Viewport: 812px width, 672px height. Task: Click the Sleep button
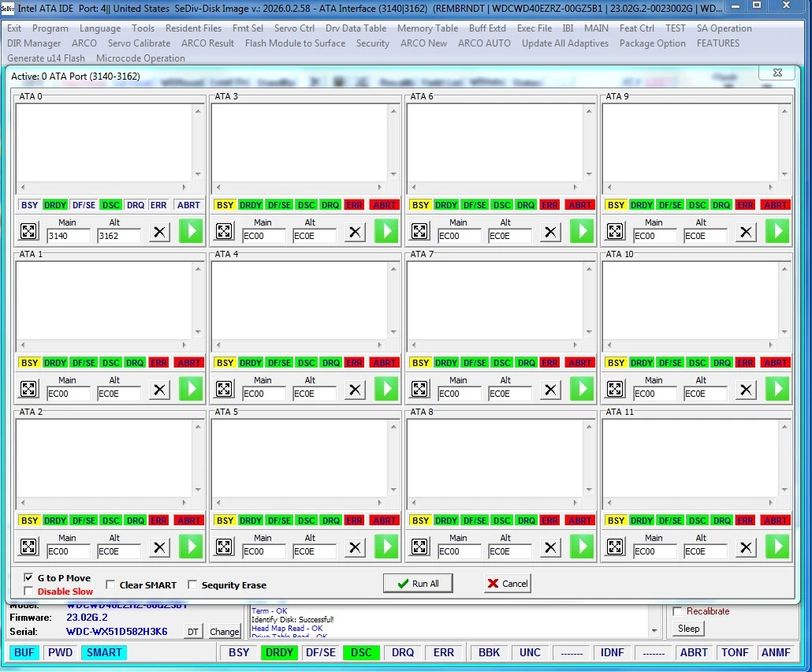coord(688,629)
